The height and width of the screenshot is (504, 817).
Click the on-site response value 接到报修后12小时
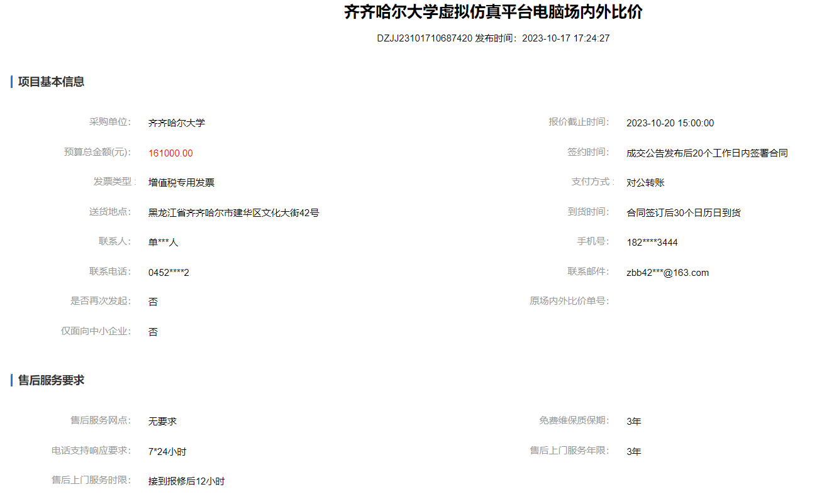[186, 481]
